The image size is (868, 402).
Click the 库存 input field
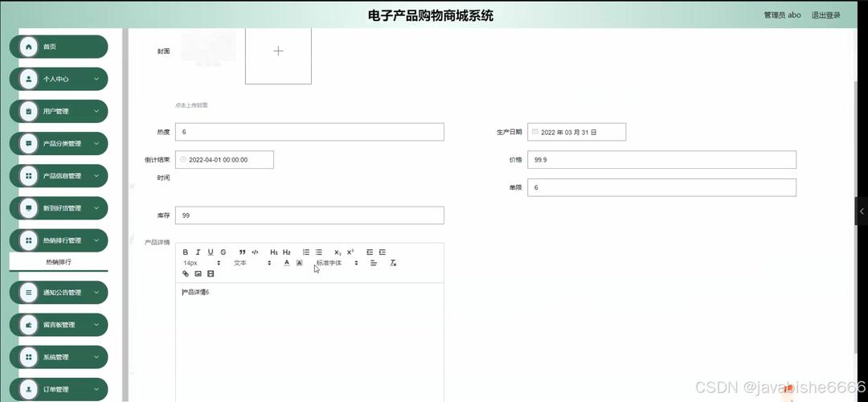[x=309, y=215]
